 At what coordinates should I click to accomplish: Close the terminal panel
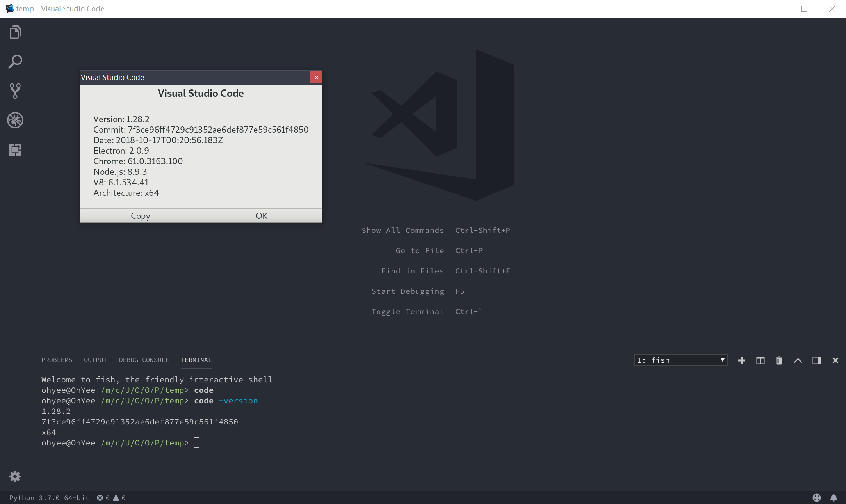pyautogui.click(x=835, y=360)
